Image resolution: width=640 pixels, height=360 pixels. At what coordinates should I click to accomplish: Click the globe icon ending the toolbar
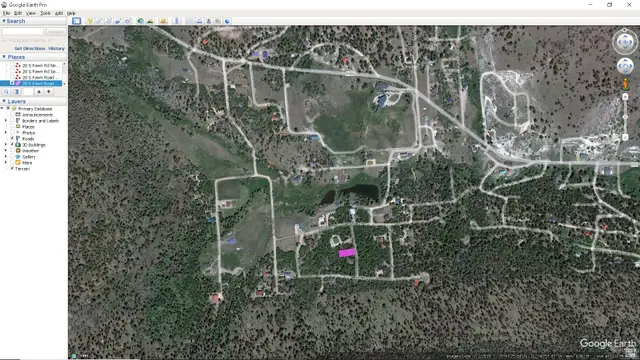tap(227, 21)
